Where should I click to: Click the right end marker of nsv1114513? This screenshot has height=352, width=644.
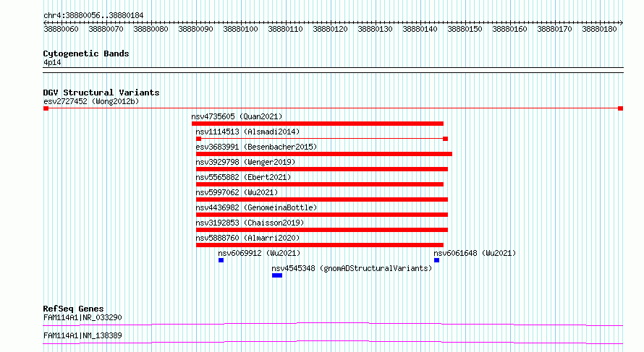[x=446, y=139]
